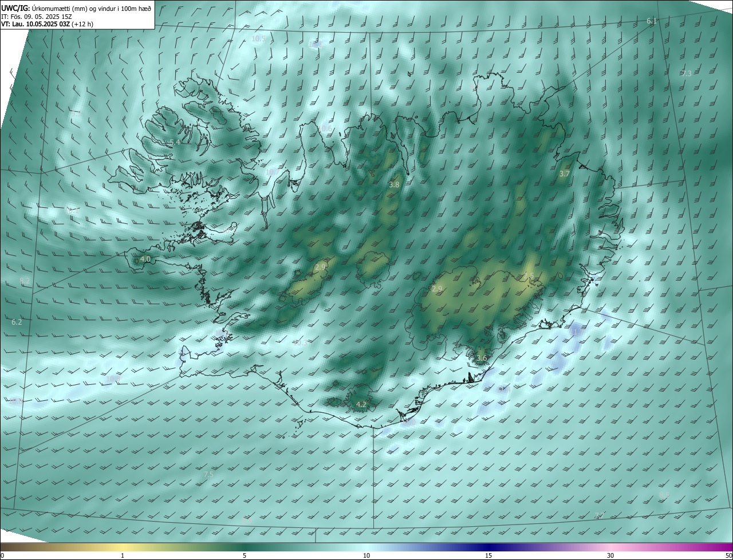
Task: Click the '5' tick on the colour scale
Action: click(245, 555)
